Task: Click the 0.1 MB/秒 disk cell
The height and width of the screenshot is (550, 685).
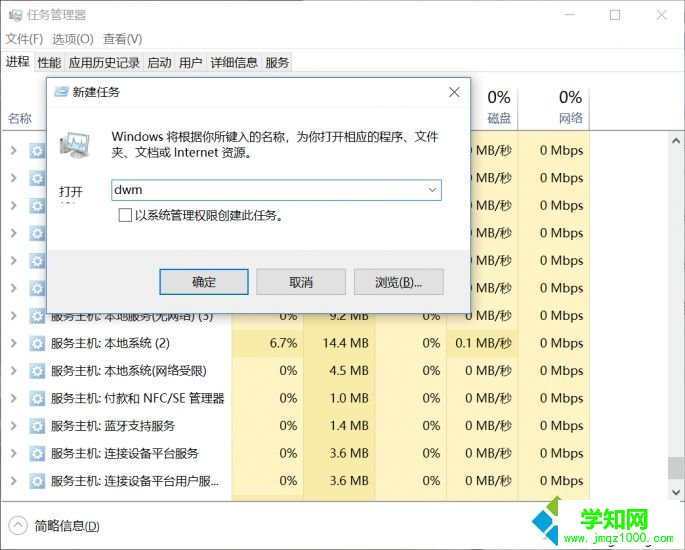Action: click(483, 343)
